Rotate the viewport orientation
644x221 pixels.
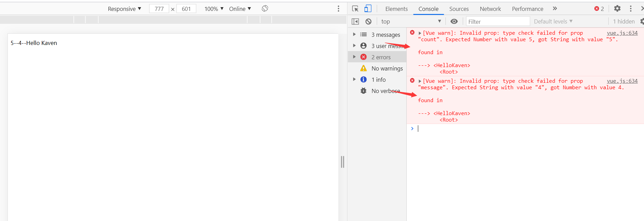pos(265,9)
